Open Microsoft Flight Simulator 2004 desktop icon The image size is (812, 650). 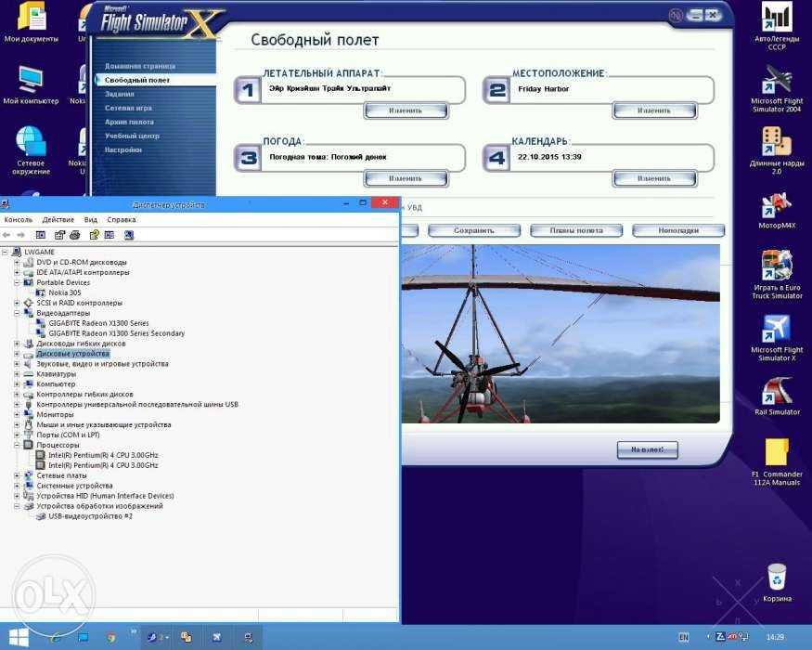(776, 88)
